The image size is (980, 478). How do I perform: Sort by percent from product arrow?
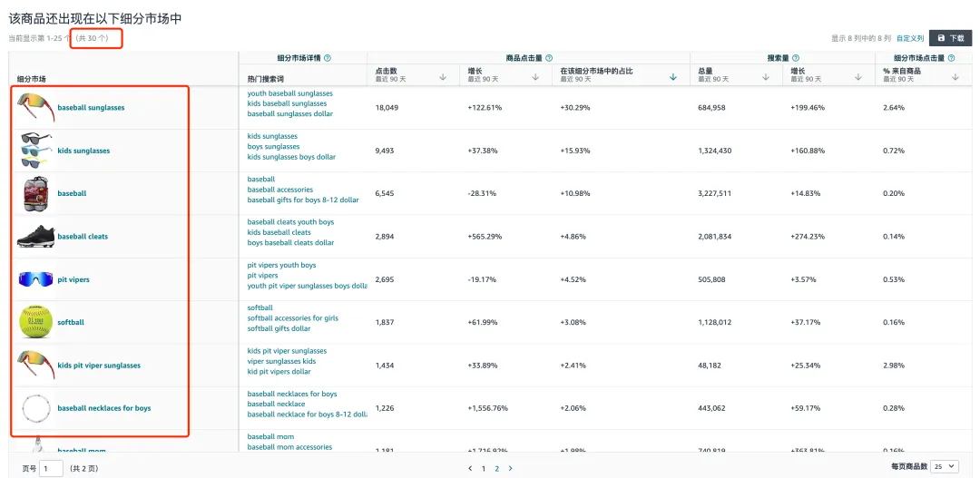click(955, 77)
